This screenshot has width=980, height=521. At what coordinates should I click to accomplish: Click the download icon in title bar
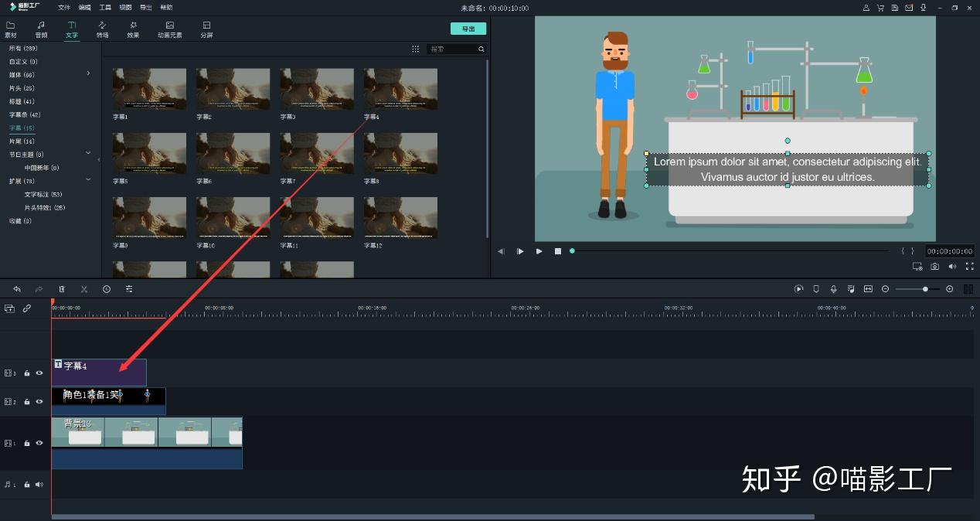pos(924,7)
